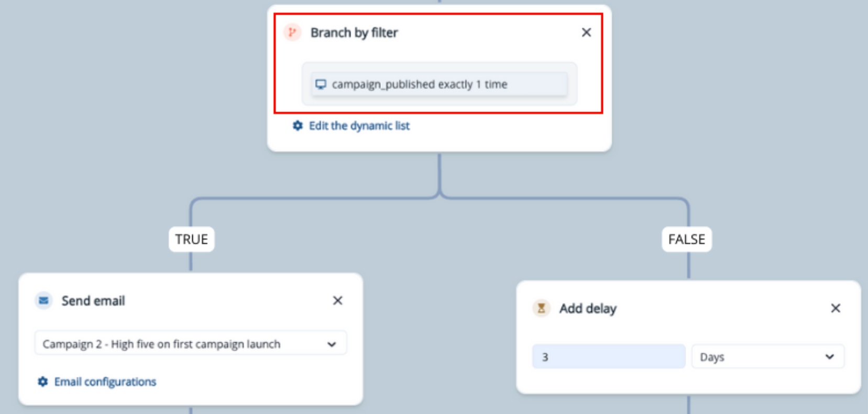Select the monitor icon on campaign_published filter

coord(321,83)
